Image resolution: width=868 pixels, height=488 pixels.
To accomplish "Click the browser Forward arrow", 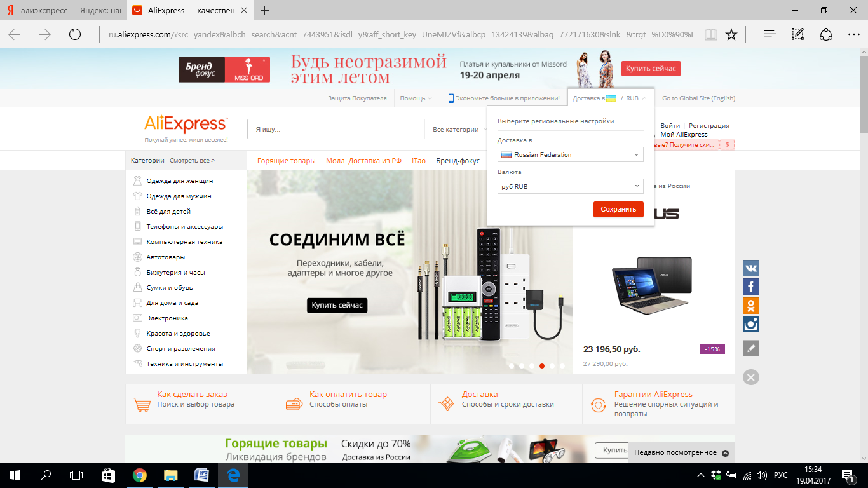I will tap(44, 35).
